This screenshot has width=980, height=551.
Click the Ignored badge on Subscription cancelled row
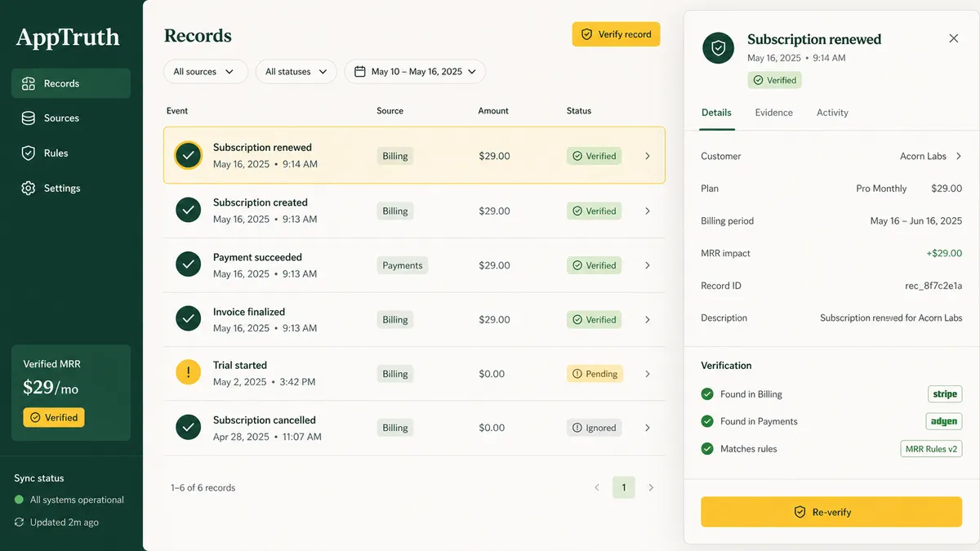(x=595, y=428)
